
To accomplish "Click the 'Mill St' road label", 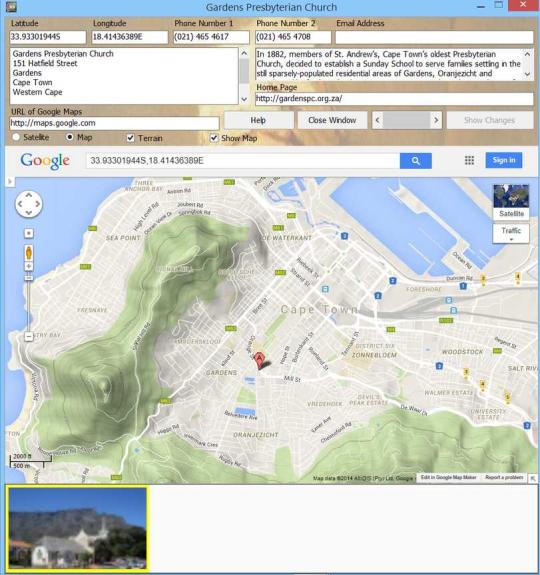I will coord(292,379).
